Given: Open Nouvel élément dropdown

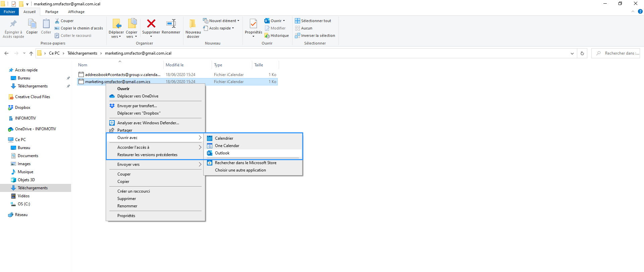Looking at the screenshot, I should (x=221, y=21).
